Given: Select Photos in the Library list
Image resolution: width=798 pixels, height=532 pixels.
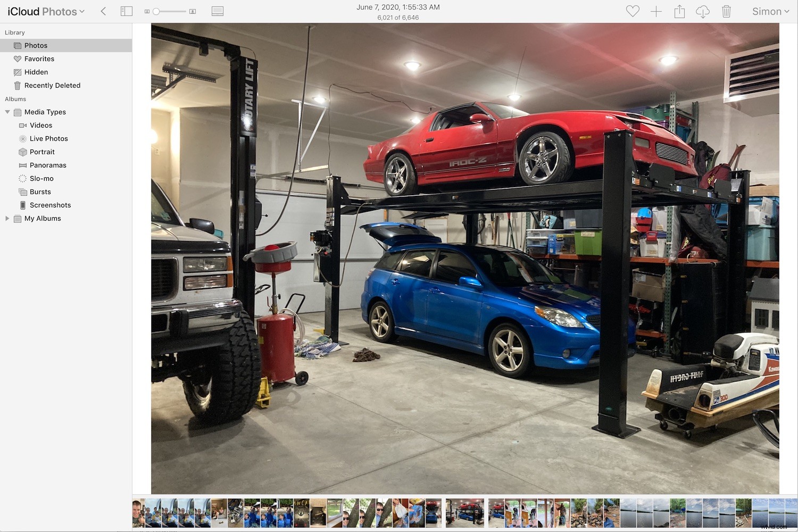Looking at the screenshot, I should point(36,45).
